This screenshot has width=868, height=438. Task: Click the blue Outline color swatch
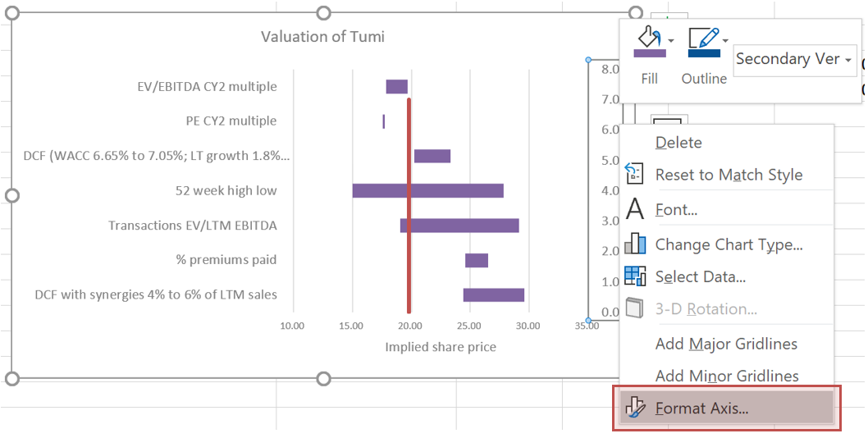(x=703, y=53)
